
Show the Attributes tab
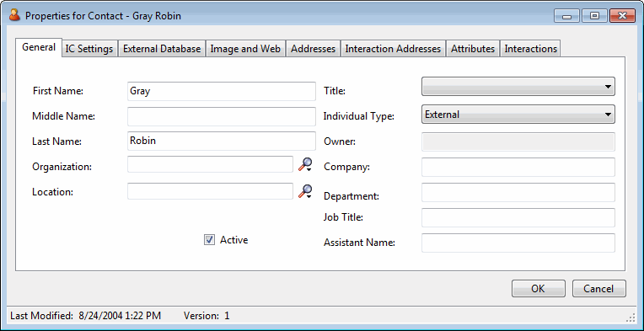click(473, 49)
